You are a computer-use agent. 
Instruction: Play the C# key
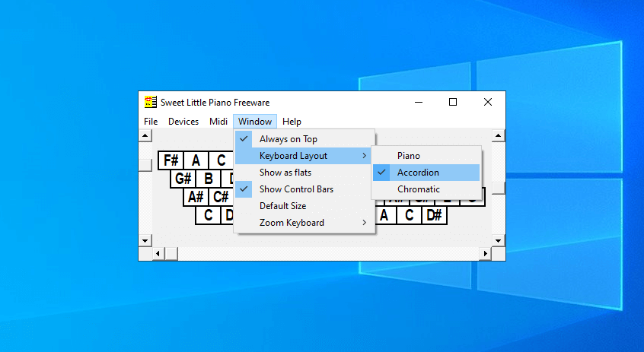tap(221, 197)
